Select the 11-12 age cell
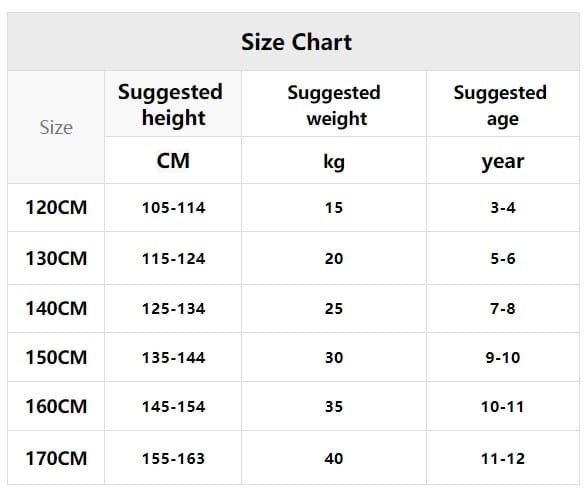 pyautogui.click(x=503, y=458)
